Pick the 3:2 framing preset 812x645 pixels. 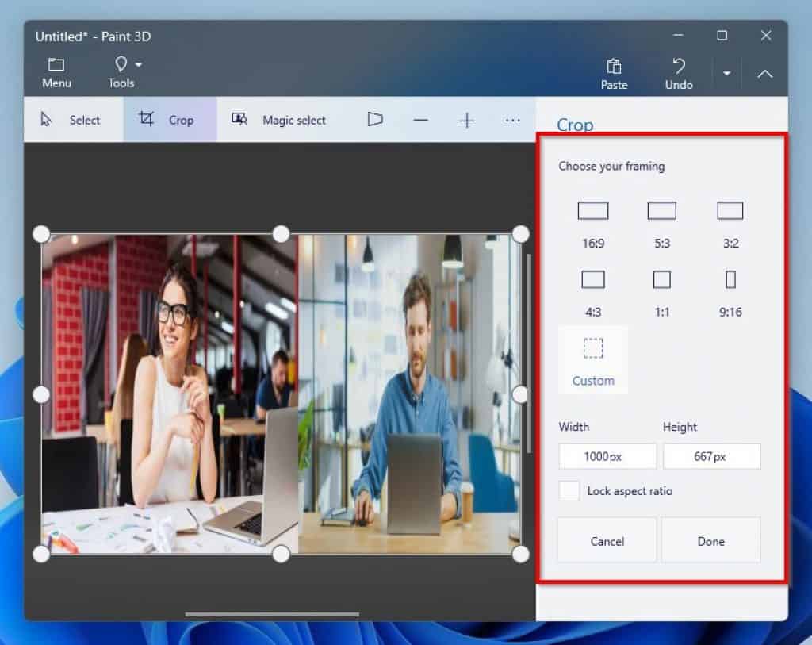730,225
